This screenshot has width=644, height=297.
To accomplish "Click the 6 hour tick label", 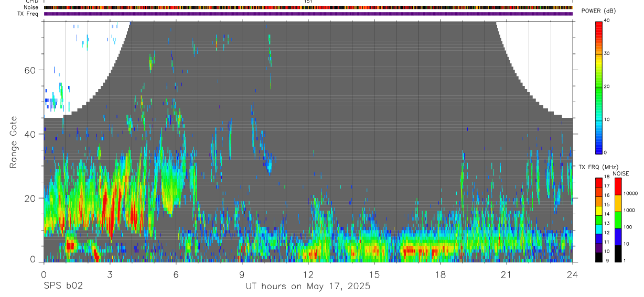I will (176, 274).
